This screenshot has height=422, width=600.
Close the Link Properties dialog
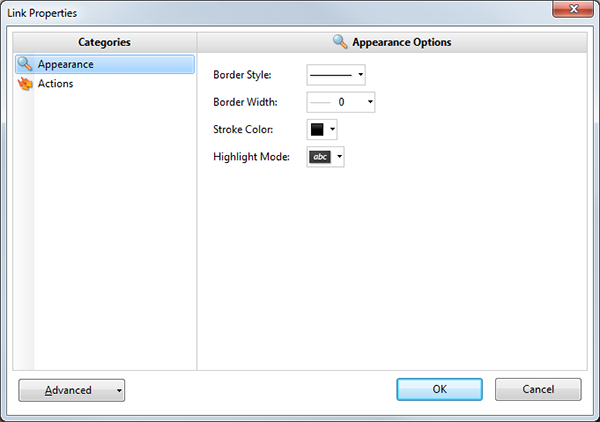pyautogui.click(x=571, y=11)
